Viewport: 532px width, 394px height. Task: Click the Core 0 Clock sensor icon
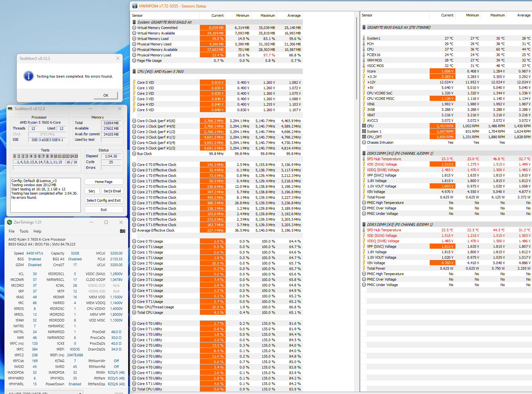tap(134, 121)
